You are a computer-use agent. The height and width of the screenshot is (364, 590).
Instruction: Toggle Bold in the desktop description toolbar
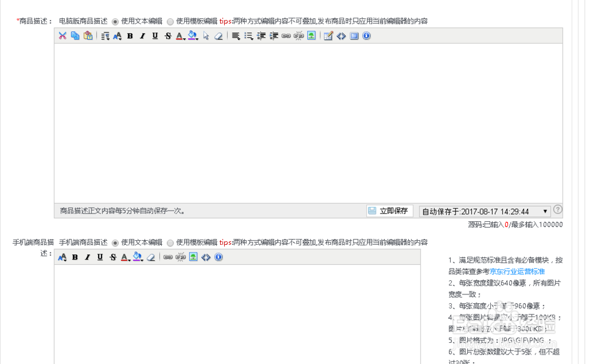pyautogui.click(x=130, y=36)
